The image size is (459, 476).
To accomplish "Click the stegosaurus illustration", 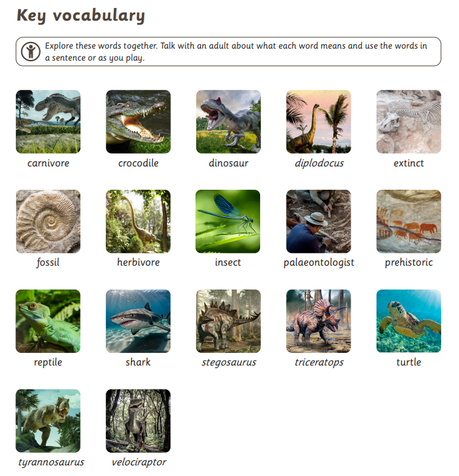I will 228,321.
